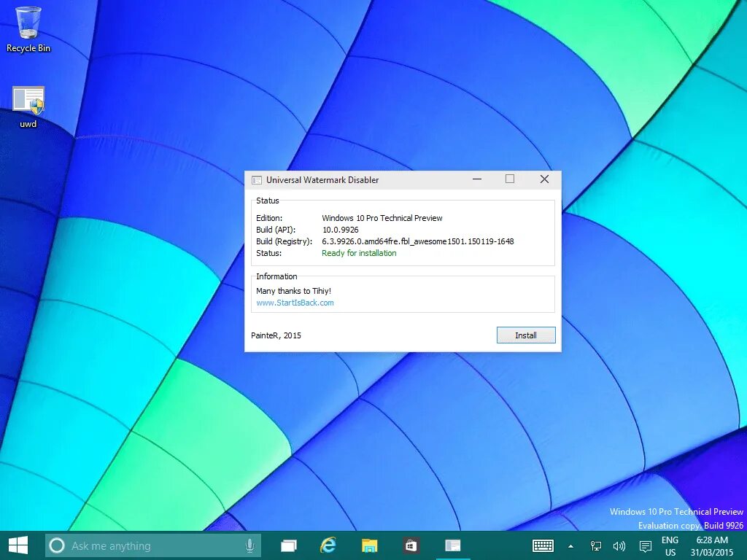Open the notifications Action Center icon
Image resolution: width=747 pixels, height=560 pixels.
[646, 546]
